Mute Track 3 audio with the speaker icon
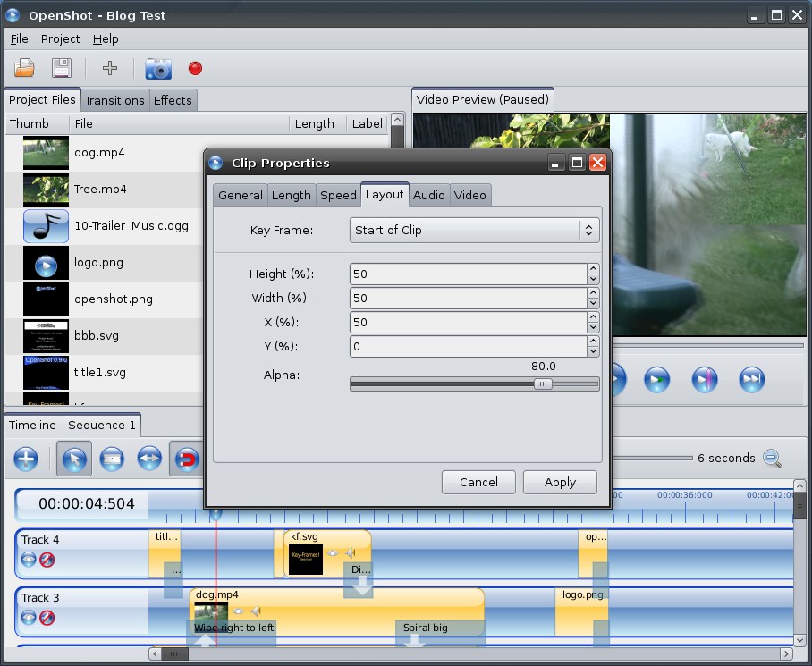This screenshot has height=666, width=812. [x=47, y=618]
